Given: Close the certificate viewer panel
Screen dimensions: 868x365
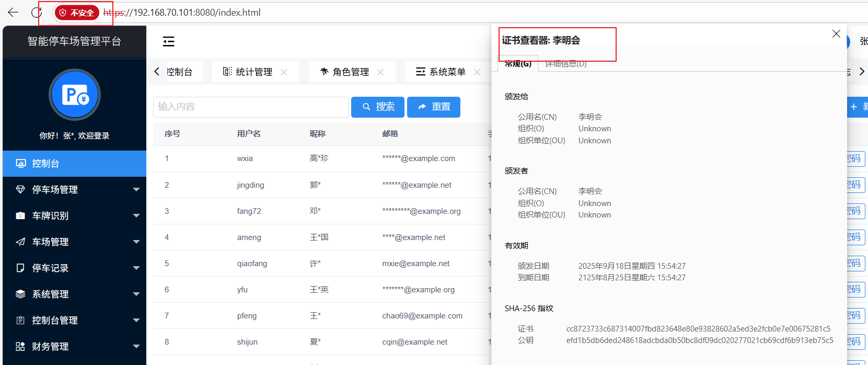Looking at the screenshot, I should [x=836, y=33].
